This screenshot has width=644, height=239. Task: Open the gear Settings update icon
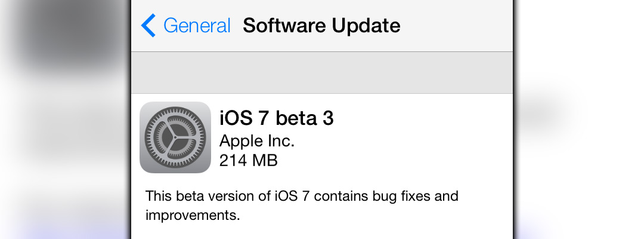pyautogui.click(x=175, y=137)
